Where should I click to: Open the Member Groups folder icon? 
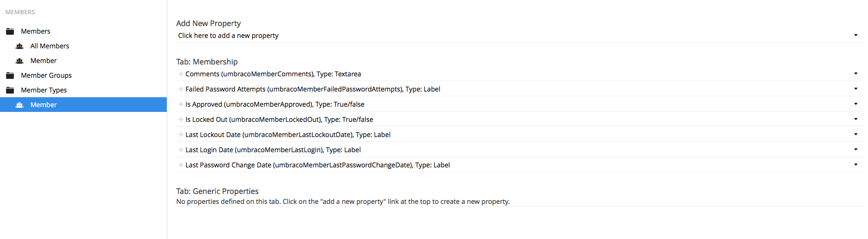click(10, 75)
